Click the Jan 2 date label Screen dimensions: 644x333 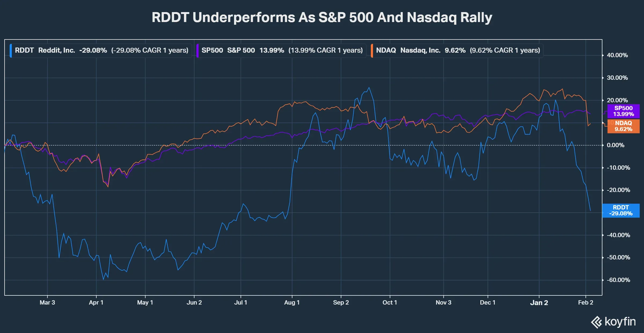[x=539, y=303]
